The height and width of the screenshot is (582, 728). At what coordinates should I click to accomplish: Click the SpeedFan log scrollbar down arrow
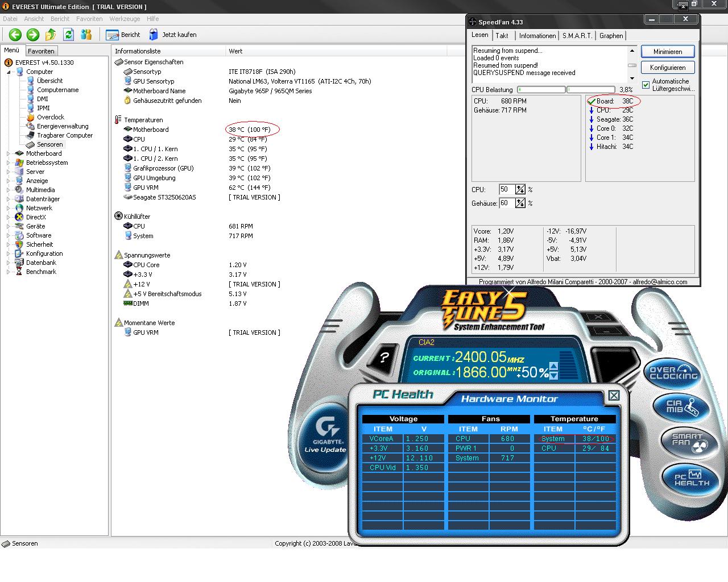pyautogui.click(x=632, y=78)
